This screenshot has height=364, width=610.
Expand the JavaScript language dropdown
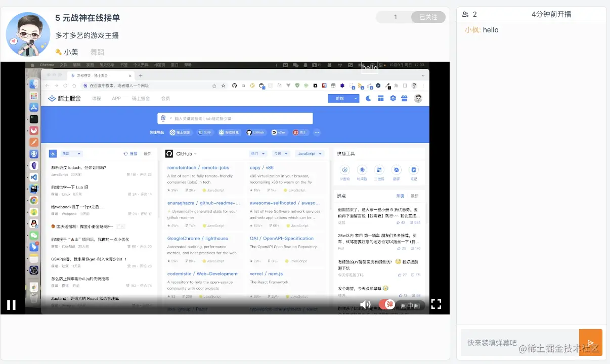(310, 153)
